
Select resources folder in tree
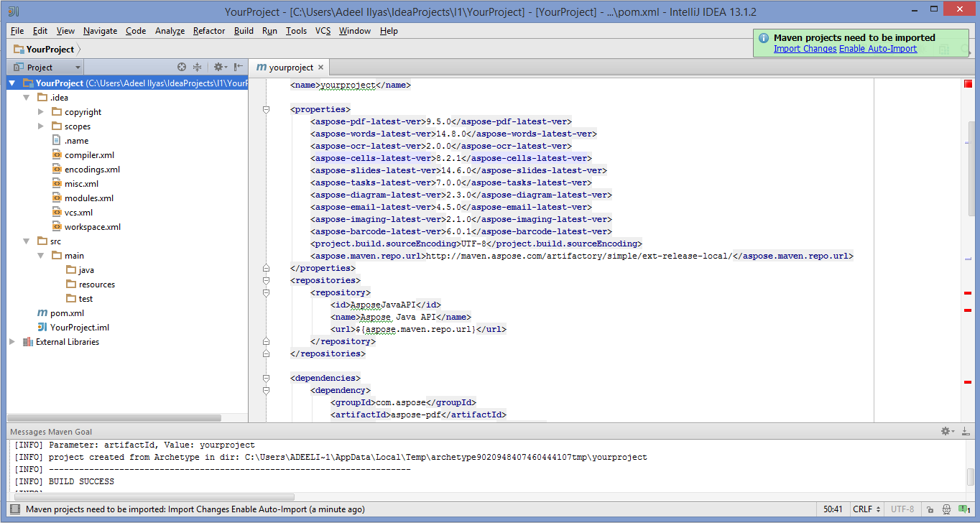tap(96, 284)
